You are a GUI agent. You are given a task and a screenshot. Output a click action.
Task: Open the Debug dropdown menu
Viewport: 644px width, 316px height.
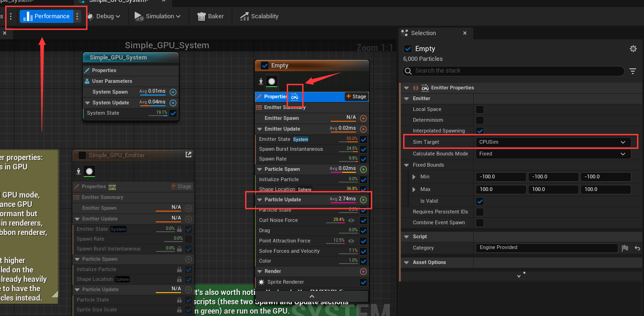coord(104,16)
